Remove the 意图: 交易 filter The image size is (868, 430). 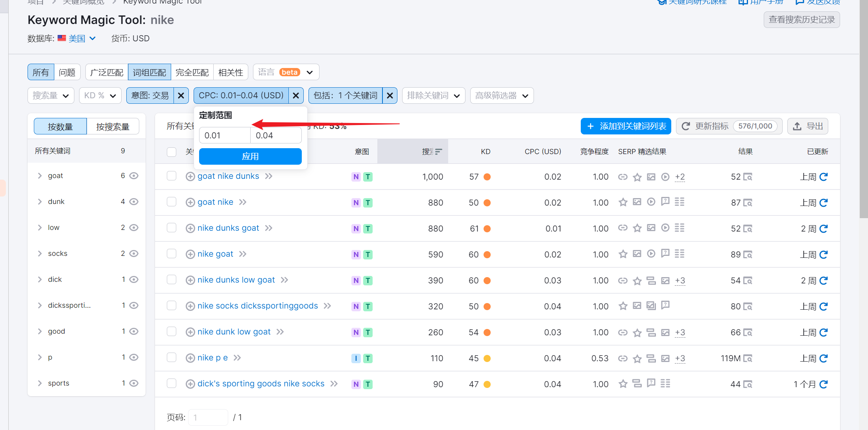tap(181, 96)
